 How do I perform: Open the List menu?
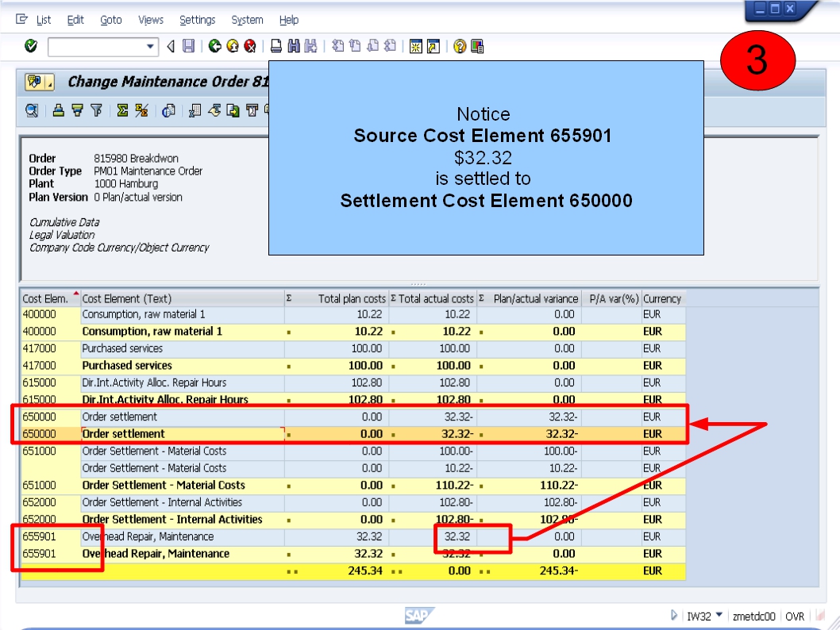coord(44,21)
